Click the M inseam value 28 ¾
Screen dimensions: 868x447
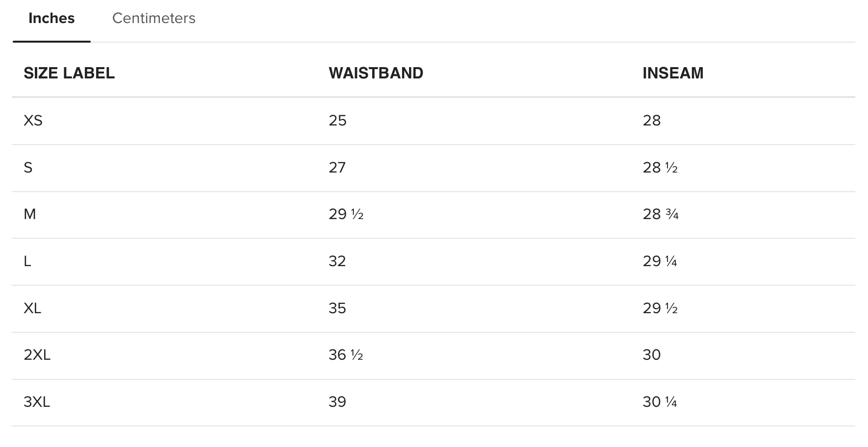pos(661,214)
